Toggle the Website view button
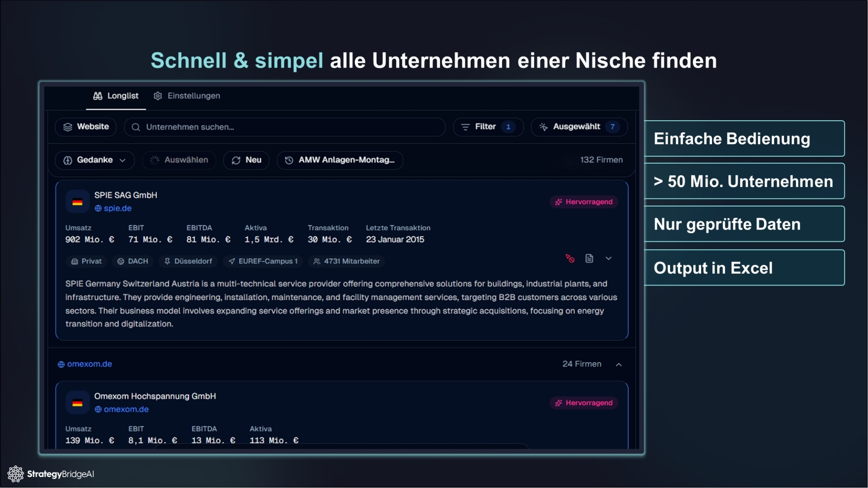The width and height of the screenshot is (868, 488). [86, 127]
